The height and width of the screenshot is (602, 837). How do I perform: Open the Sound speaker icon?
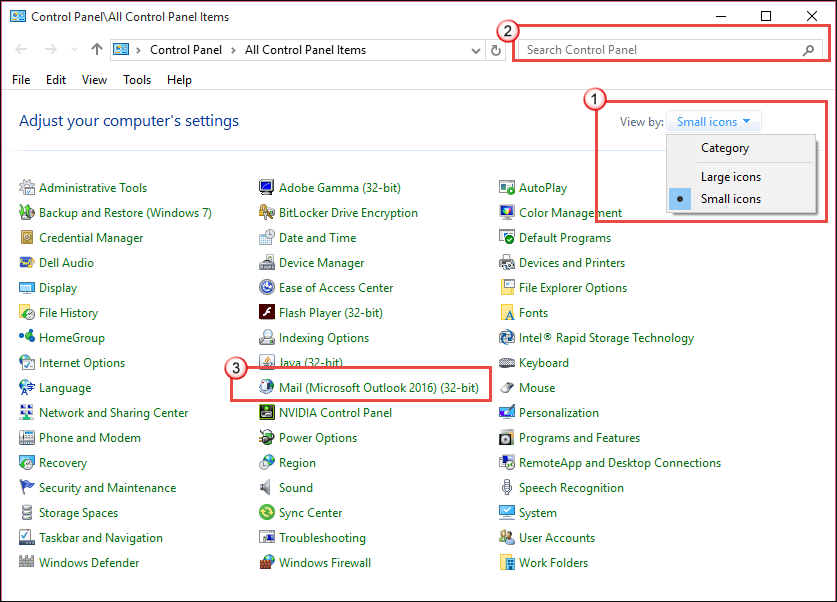(267, 488)
